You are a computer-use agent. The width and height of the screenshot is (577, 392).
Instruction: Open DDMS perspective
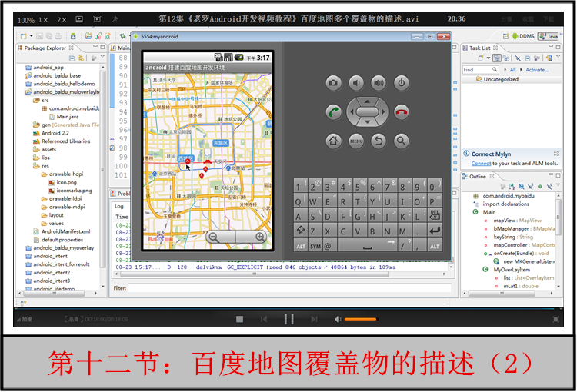point(523,36)
